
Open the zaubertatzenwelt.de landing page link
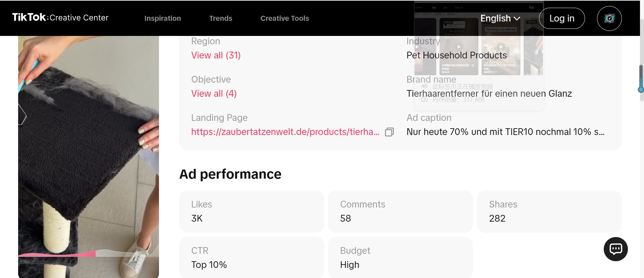pyautogui.click(x=285, y=132)
